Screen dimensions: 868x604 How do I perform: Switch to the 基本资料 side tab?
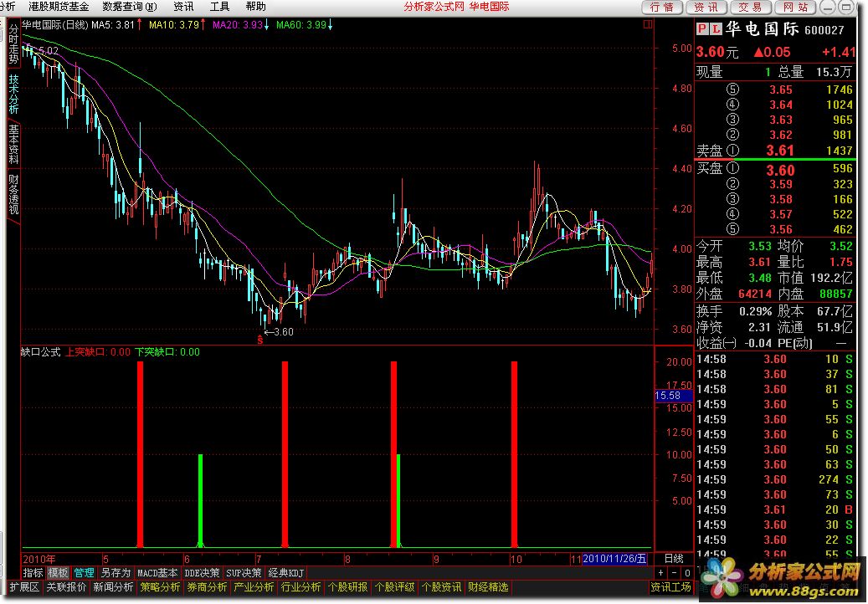coord(13,144)
